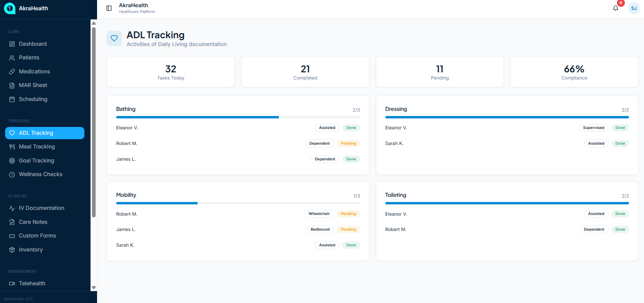Click the Meal Tracking utensils icon
The height and width of the screenshot is (303, 644).
click(x=12, y=147)
